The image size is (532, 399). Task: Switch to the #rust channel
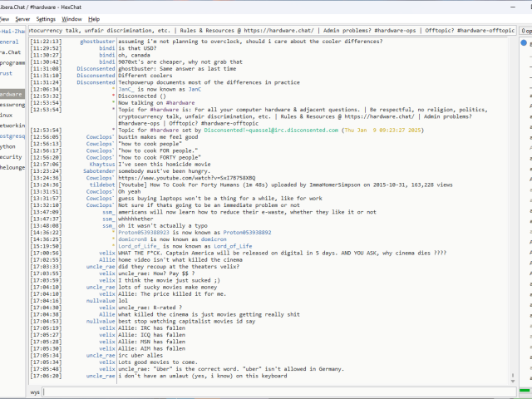click(x=7, y=73)
